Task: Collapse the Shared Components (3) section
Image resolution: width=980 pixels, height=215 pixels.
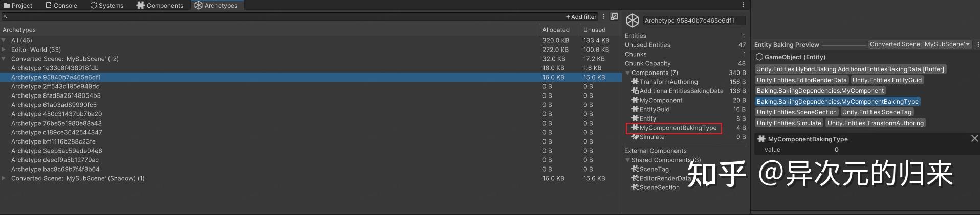Action: click(628, 160)
